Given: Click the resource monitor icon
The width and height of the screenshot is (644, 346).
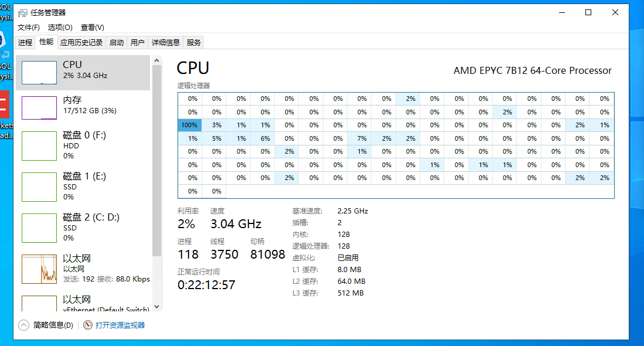Looking at the screenshot, I should click(x=87, y=325).
